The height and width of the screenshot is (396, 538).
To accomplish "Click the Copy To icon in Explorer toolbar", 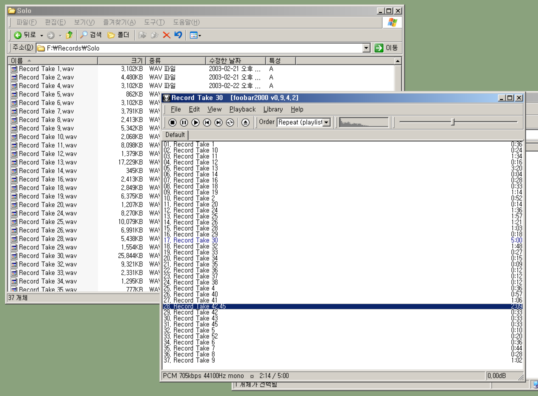I will tap(154, 35).
